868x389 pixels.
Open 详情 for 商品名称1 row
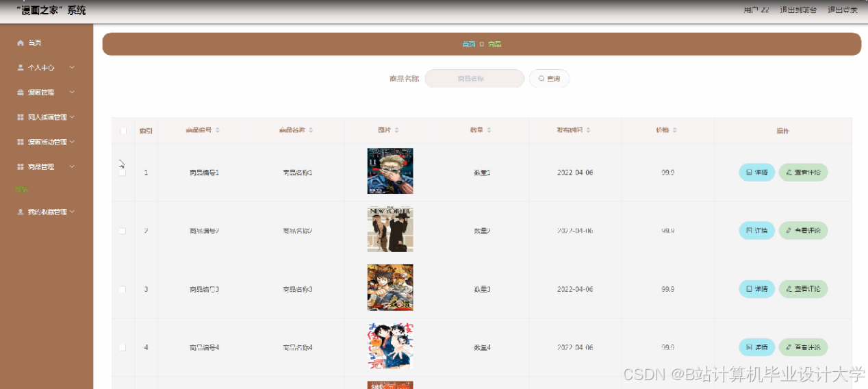(x=756, y=173)
